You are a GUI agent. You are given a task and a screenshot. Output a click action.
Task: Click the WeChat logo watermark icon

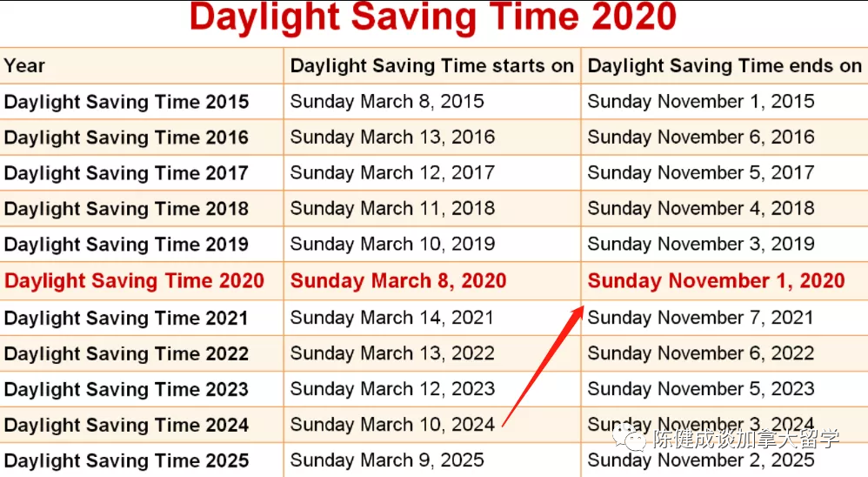pyautogui.click(x=629, y=438)
